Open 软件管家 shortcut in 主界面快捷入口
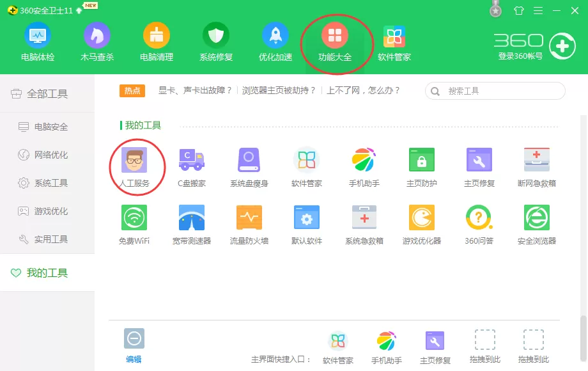The width and height of the screenshot is (588, 371). pos(338,348)
